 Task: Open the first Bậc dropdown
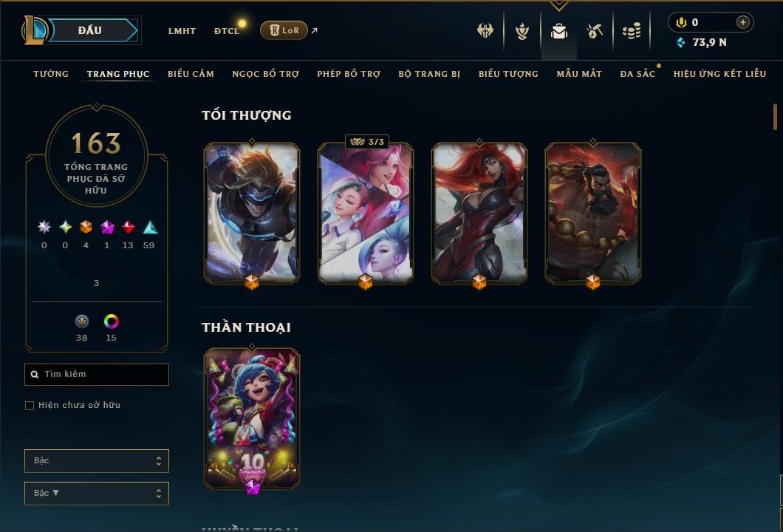(x=96, y=460)
